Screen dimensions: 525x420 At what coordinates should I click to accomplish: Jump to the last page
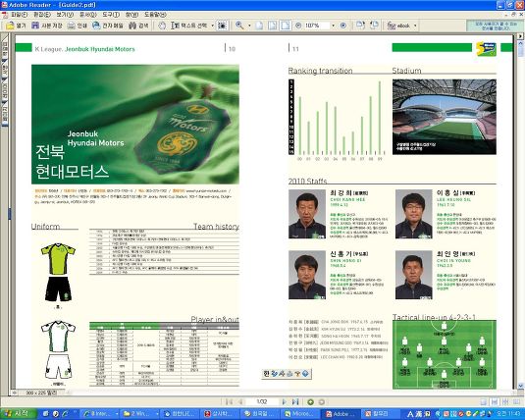[x=295, y=402]
